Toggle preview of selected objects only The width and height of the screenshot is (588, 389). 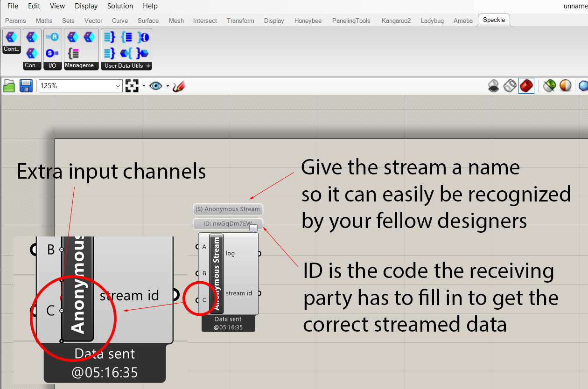pyautogui.click(x=550, y=85)
